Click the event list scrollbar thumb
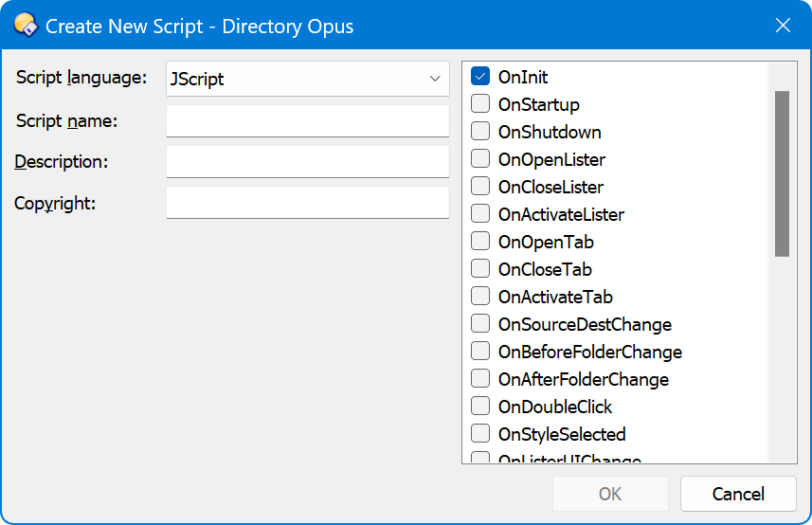The width and height of the screenshot is (812, 525). click(782, 173)
